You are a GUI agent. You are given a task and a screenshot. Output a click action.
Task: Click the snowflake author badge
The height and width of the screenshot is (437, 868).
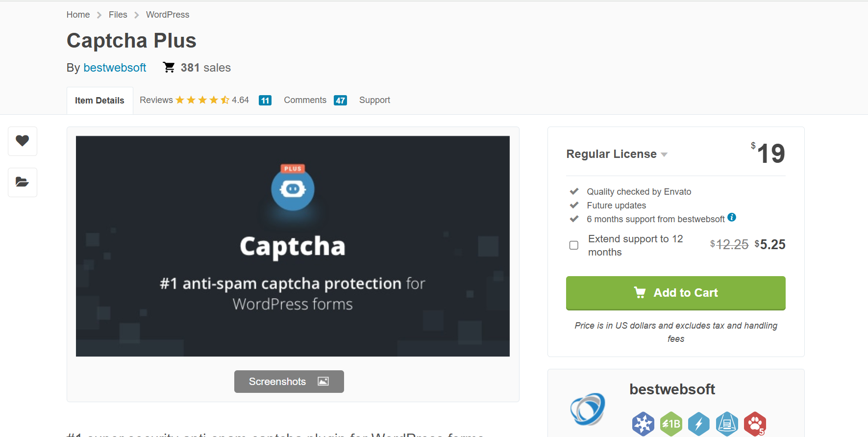pos(643,424)
